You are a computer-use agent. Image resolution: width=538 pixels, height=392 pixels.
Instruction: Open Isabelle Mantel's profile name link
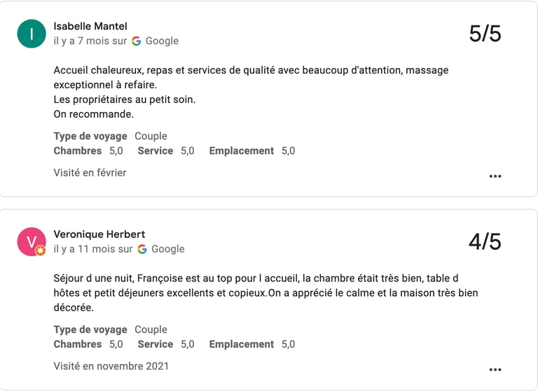point(90,26)
